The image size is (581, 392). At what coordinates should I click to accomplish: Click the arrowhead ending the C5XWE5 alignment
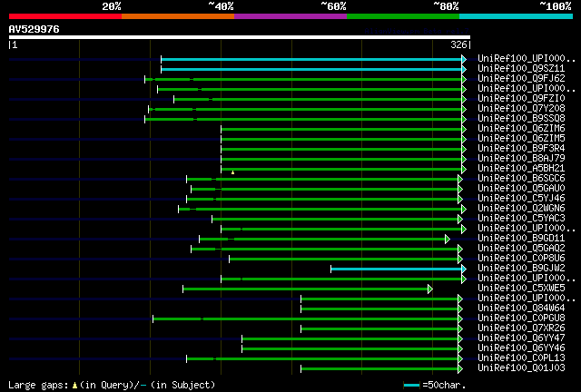(x=430, y=289)
